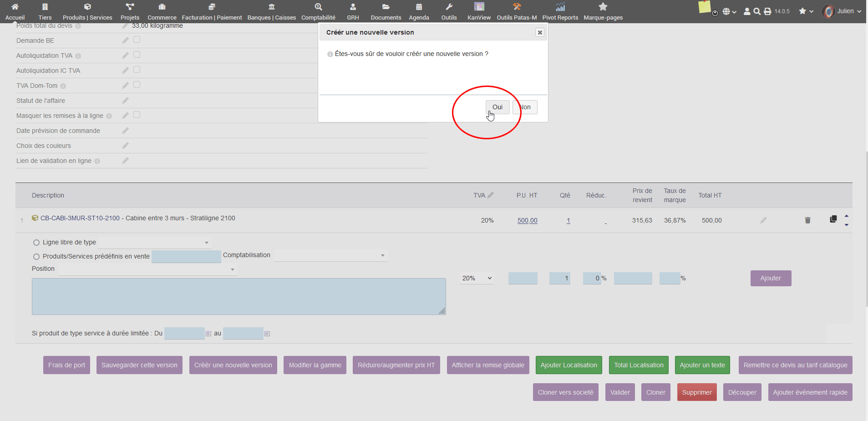Open the Comptabilisation dropdown
This screenshot has width=868, height=421.
tap(330, 255)
